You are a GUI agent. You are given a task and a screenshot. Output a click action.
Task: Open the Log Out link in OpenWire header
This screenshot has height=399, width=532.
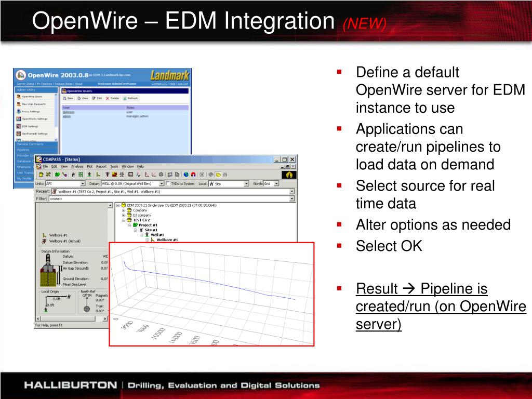pyautogui.click(x=182, y=84)
